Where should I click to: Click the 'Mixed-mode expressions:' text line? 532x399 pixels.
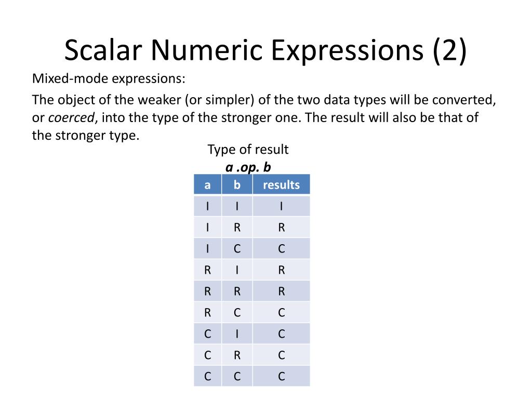[109, 78]
